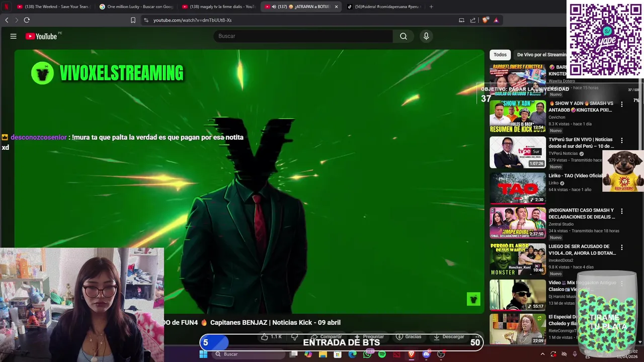
Task: Open Microsoft Edge from the taskbar
Action: pyautogui.click(x=352, y=354)
